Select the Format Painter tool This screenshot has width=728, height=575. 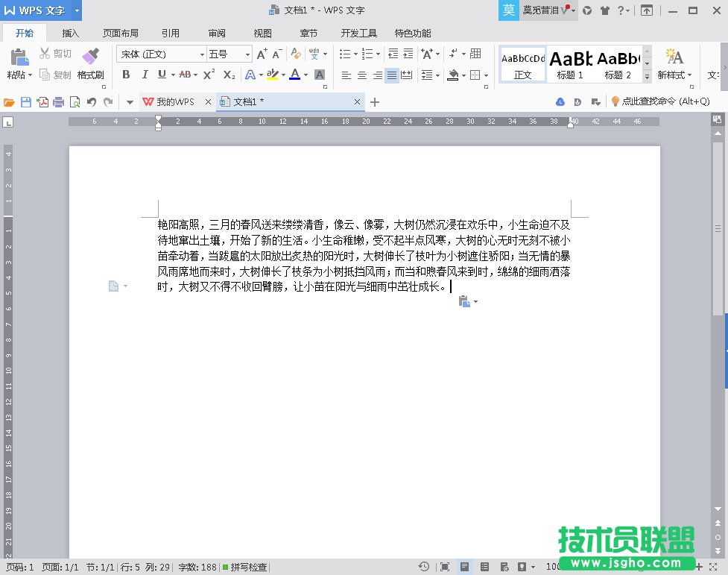[89, 63]
